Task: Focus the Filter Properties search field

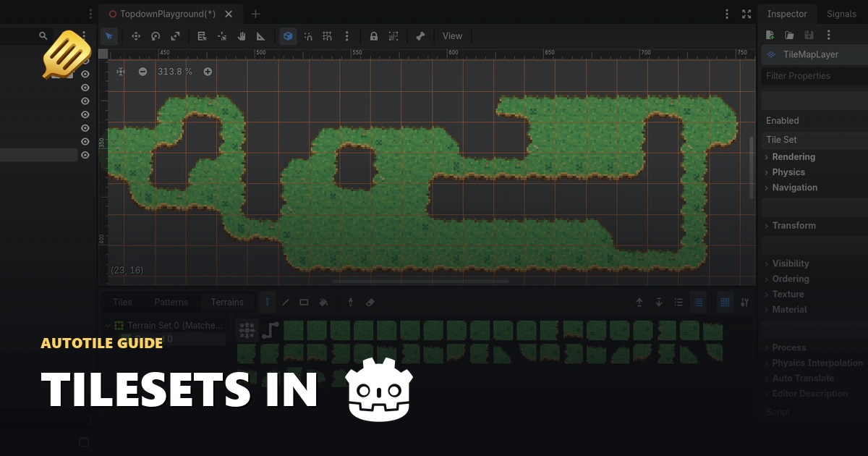Action: 814,76
